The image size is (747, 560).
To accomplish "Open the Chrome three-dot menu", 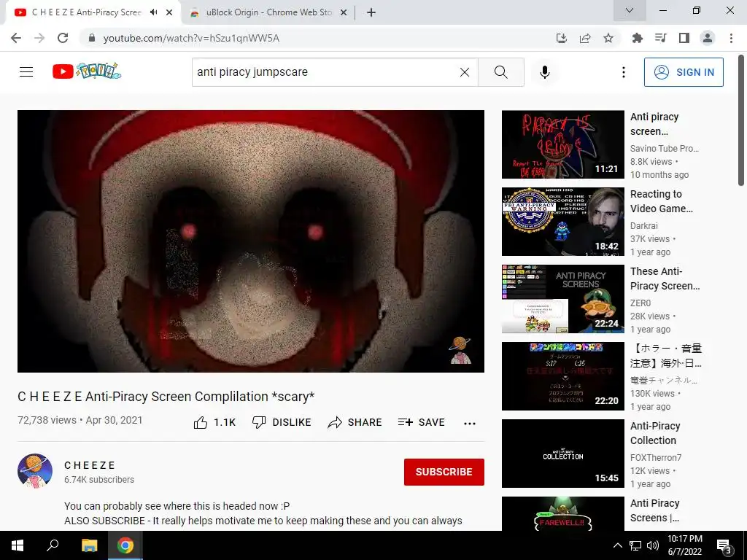I will tap(731, 38).
